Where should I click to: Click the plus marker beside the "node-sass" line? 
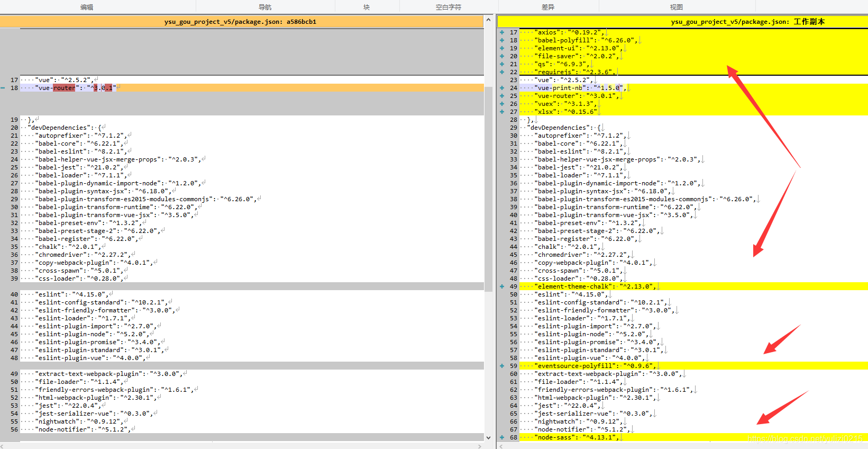click(x=502, y=437)
